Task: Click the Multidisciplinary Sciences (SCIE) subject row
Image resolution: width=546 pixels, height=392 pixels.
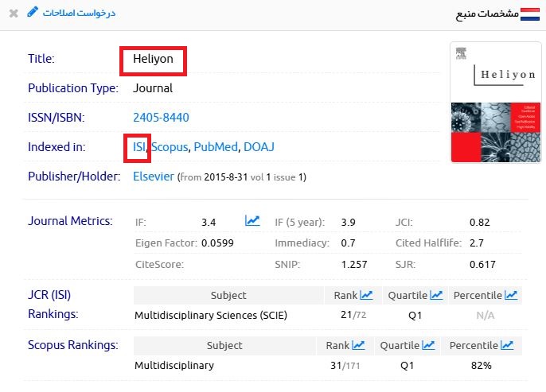Action: [x=211, y=316]
